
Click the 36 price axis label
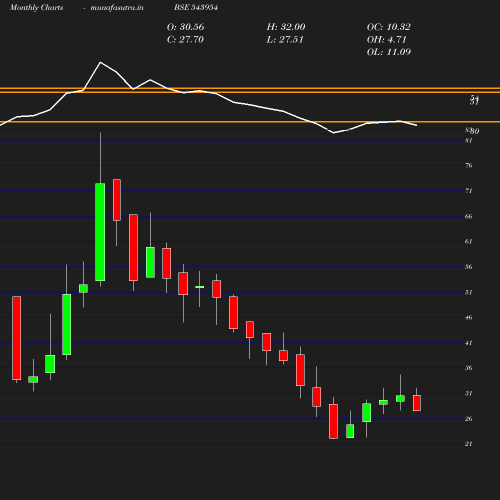click(469, 368)
